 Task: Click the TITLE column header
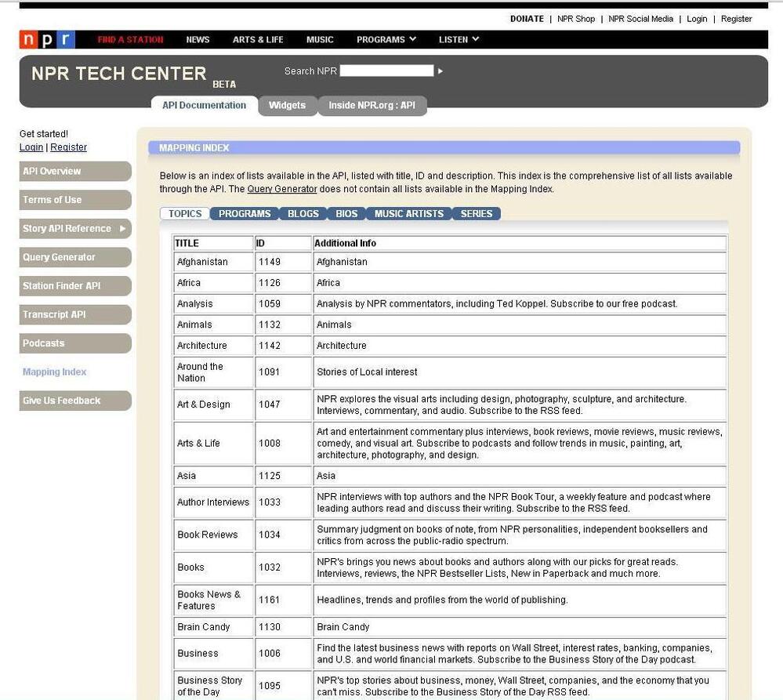[x=213, y=243]
